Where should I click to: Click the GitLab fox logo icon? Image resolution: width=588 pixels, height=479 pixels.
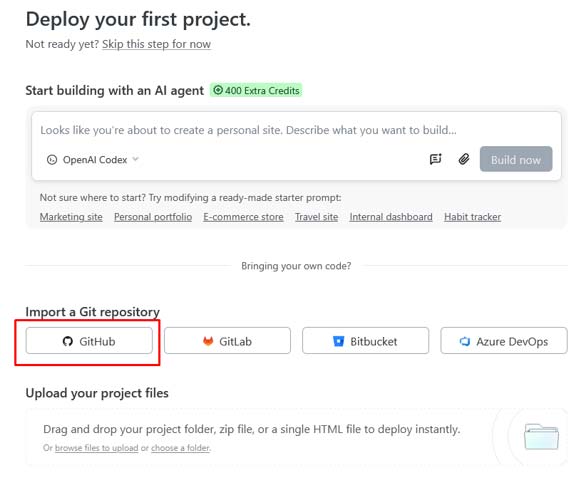(x=208, y=341)
